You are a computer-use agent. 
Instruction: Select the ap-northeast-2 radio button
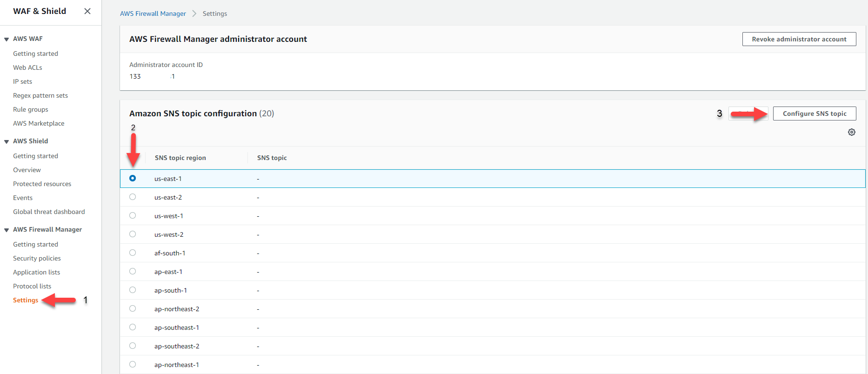[x=133, y=308]
